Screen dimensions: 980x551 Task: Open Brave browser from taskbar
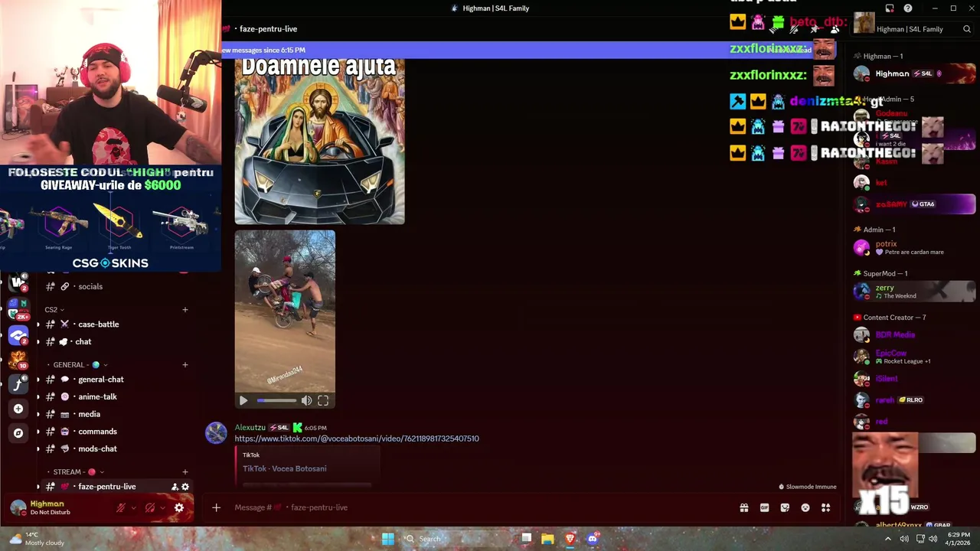[x=570, y=539]
